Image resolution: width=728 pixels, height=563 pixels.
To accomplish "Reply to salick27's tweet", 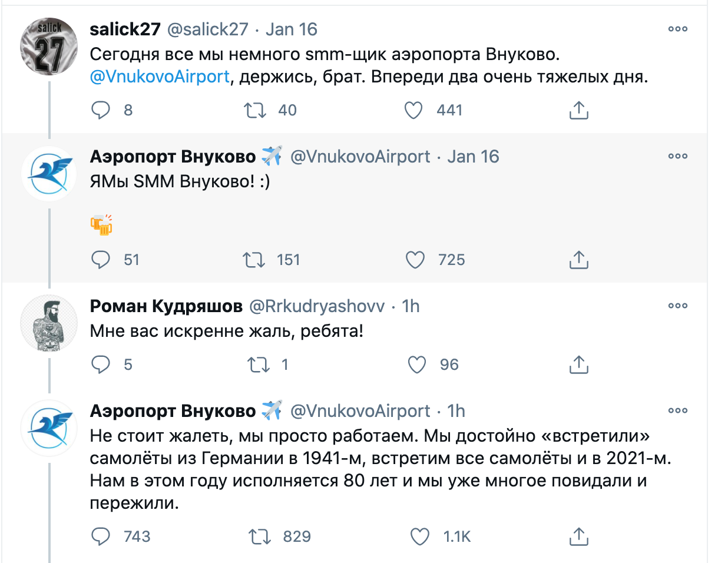I will 101,110.
